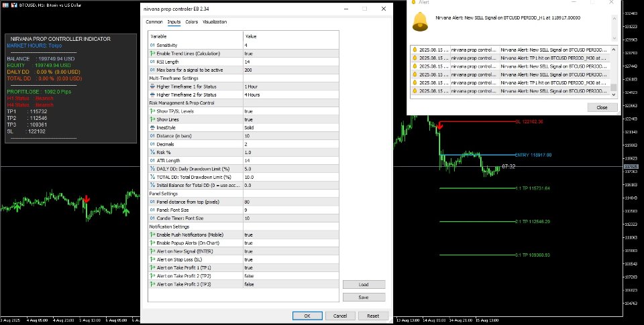Image resolution: width=644 pixels, height=325 pixels.
Task: Toggle Alert on New Signal (ENTER) value
Action: (x=291, y=251)
